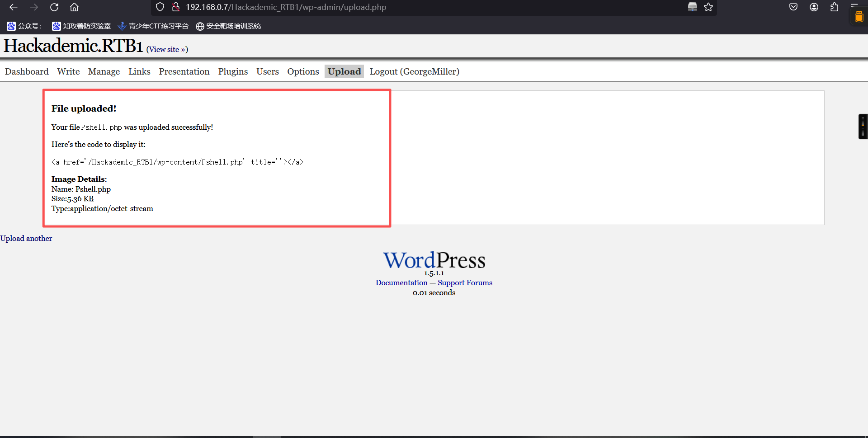868x438 pixels.
Task: Open the Manage menu
Action: (x=104, y=71)
